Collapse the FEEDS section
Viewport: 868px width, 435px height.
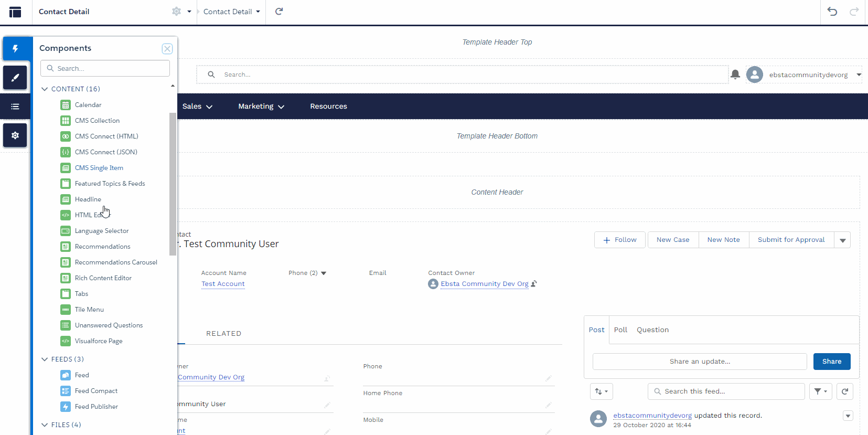(x=45, y=359)
